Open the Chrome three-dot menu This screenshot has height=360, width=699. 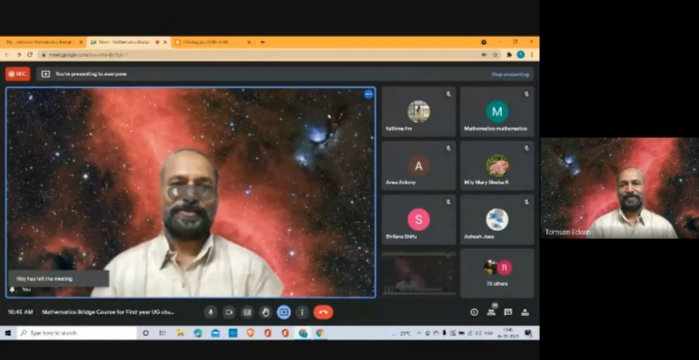(532, 55)
